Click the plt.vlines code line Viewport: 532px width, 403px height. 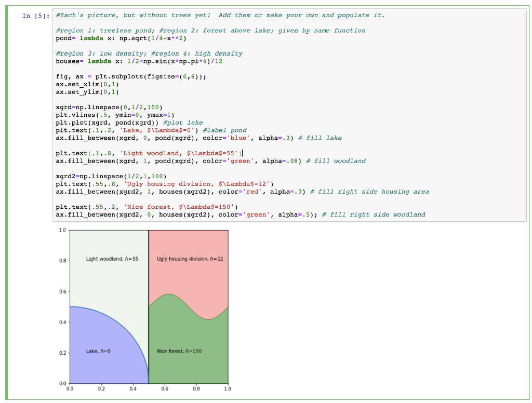point(114,115)
